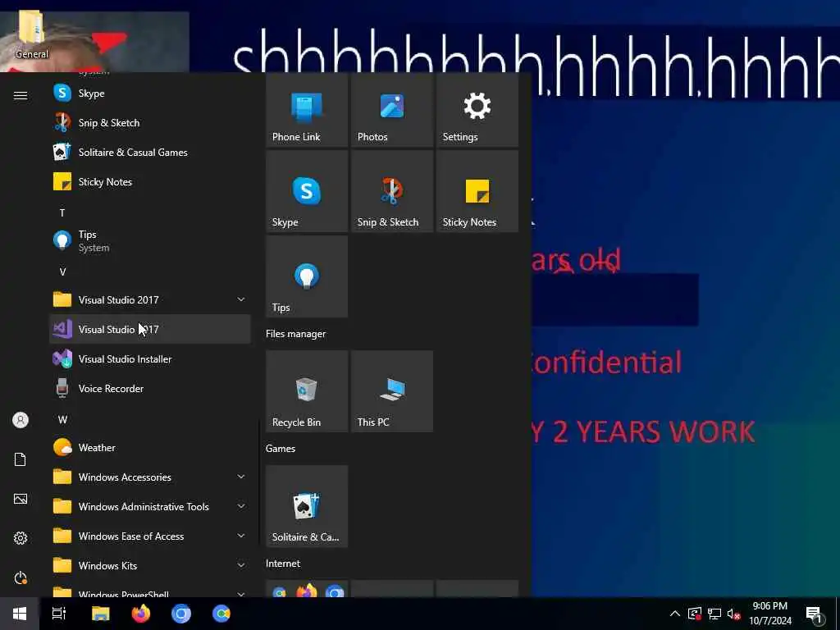This screenshot has width=840, height=630.
Task: Jump to letter T section header
Action: point(62,212)
